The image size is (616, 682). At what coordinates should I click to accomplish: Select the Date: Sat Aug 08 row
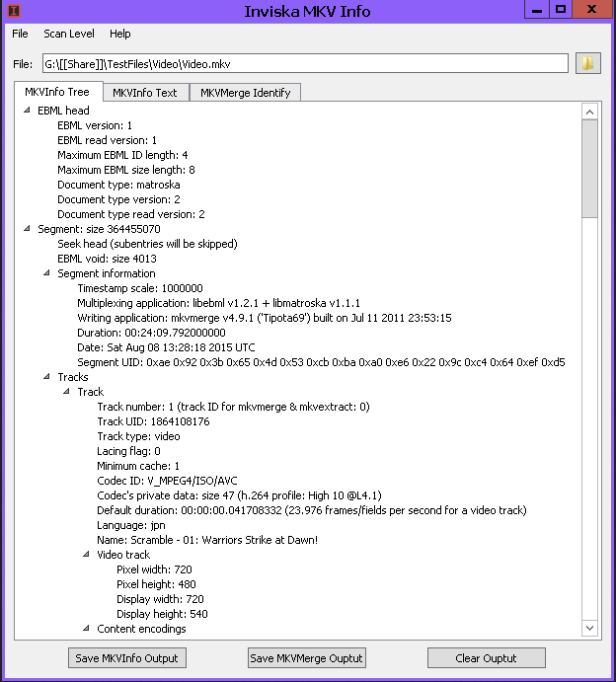point(166,347)
